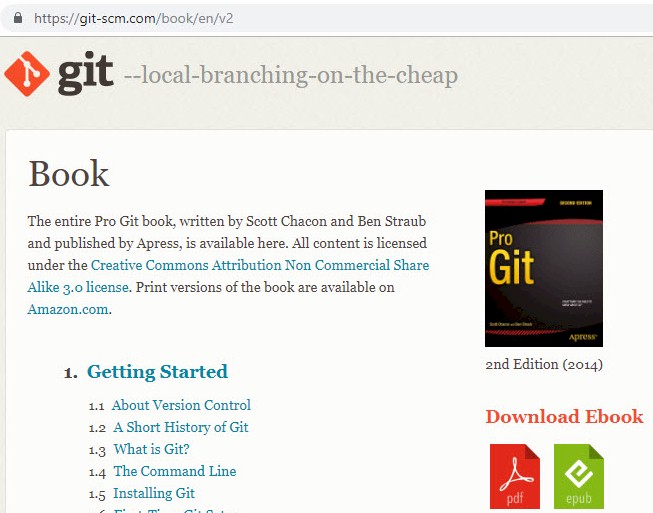Click the padlock icon in address bar
Viewport: 653px width, 513px height.
coord(17,18)
